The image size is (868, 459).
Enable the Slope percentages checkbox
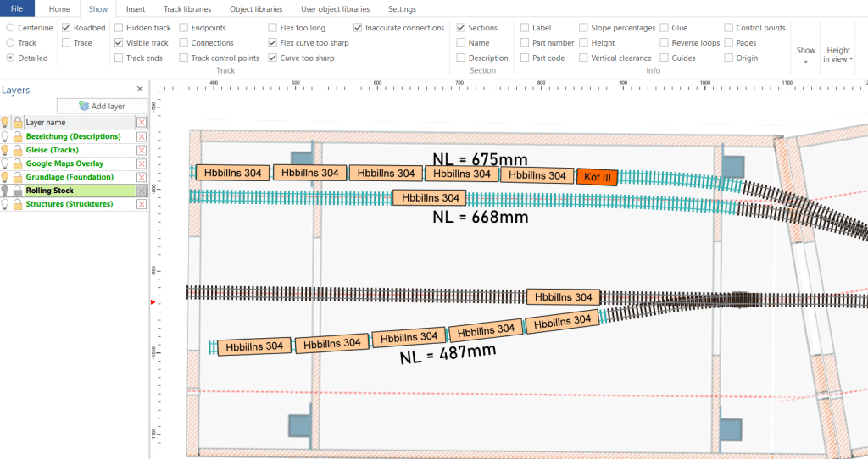click(x=585, y=28)
